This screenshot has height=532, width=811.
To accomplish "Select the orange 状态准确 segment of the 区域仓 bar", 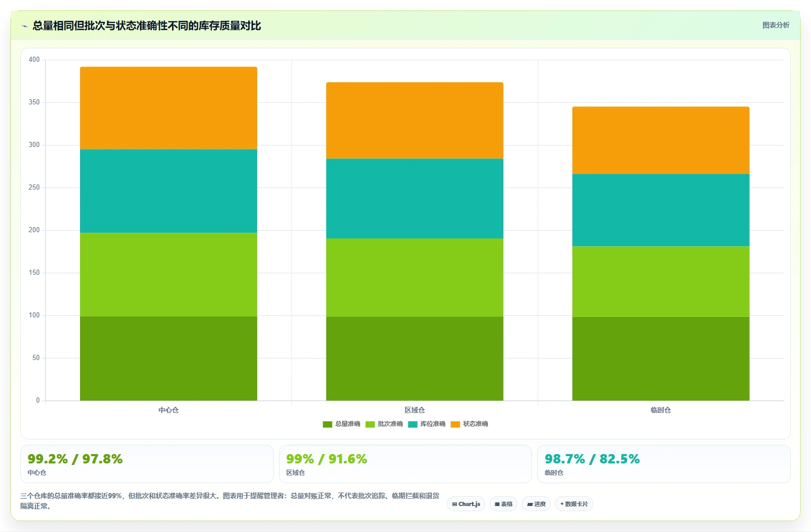I will click(415, 121).
